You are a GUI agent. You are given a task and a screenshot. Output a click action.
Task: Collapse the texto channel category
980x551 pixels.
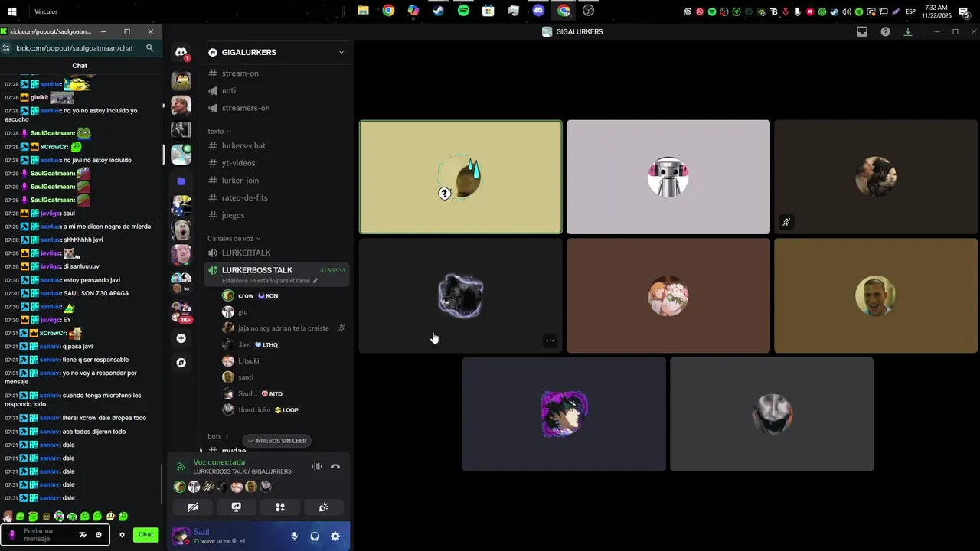pos(219,131)
